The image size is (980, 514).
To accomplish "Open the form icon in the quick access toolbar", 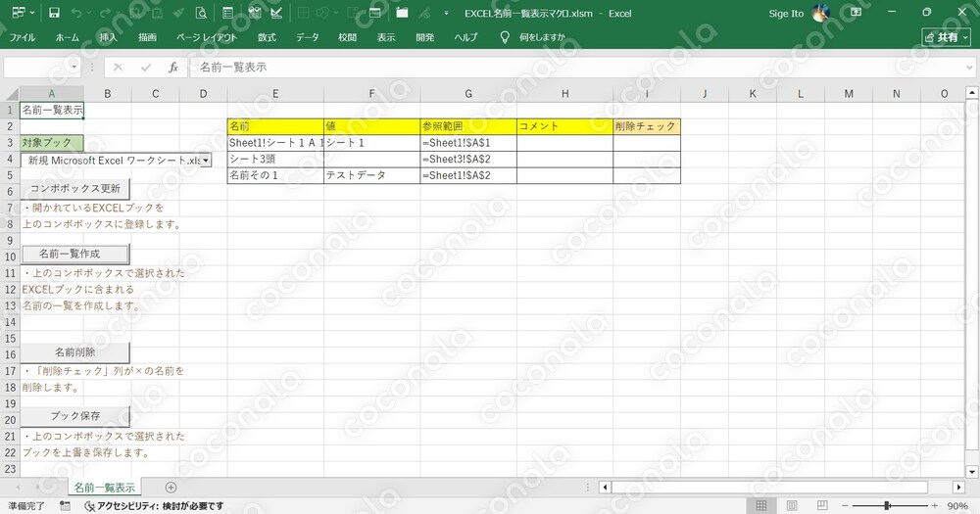I will [x=228, y=13].
